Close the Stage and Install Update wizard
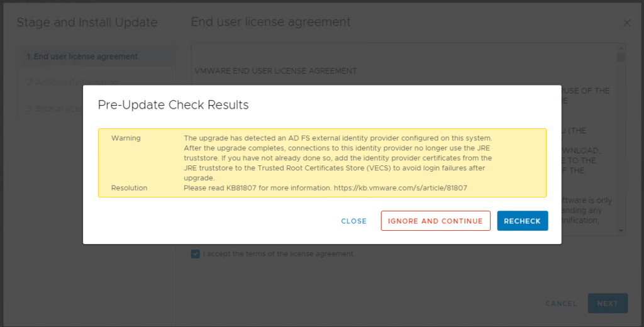Viewport: 644px width, 327px height. point(626,23)
